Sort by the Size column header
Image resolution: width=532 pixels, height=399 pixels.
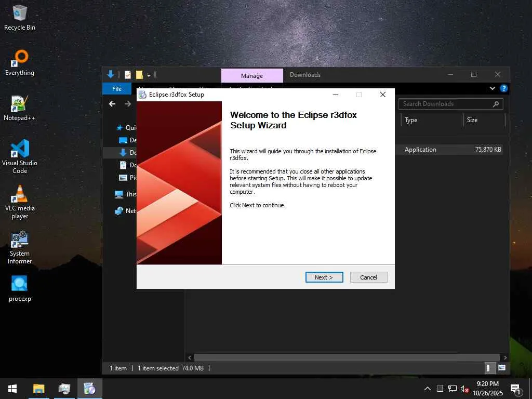coord(484,120)
